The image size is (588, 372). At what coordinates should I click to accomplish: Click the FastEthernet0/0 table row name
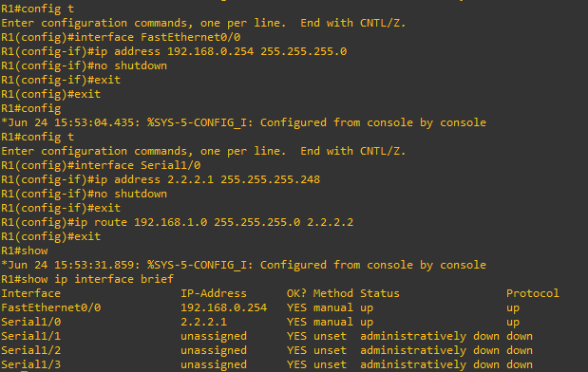click(51, 307)
